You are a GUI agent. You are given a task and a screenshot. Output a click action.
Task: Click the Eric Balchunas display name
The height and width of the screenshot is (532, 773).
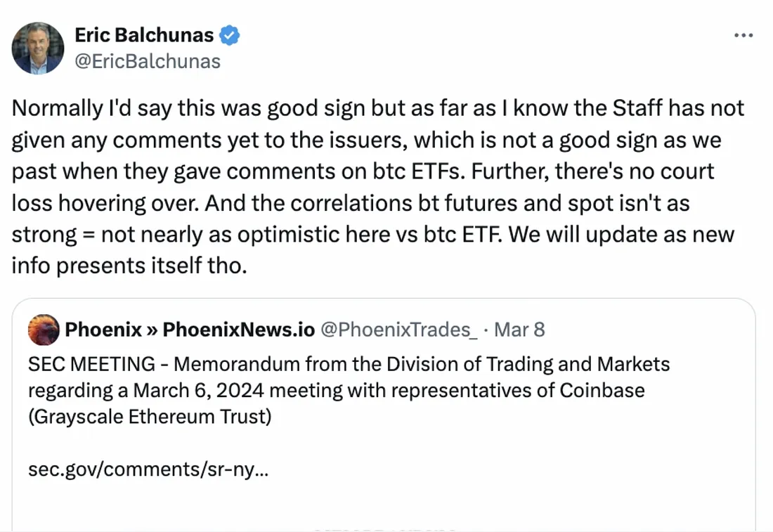click(145, 34)
